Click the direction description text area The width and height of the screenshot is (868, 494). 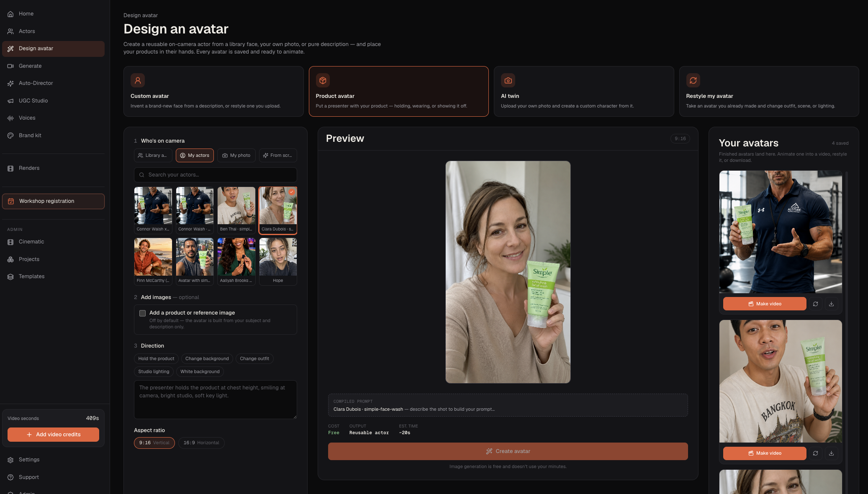(x=216, y=400)
